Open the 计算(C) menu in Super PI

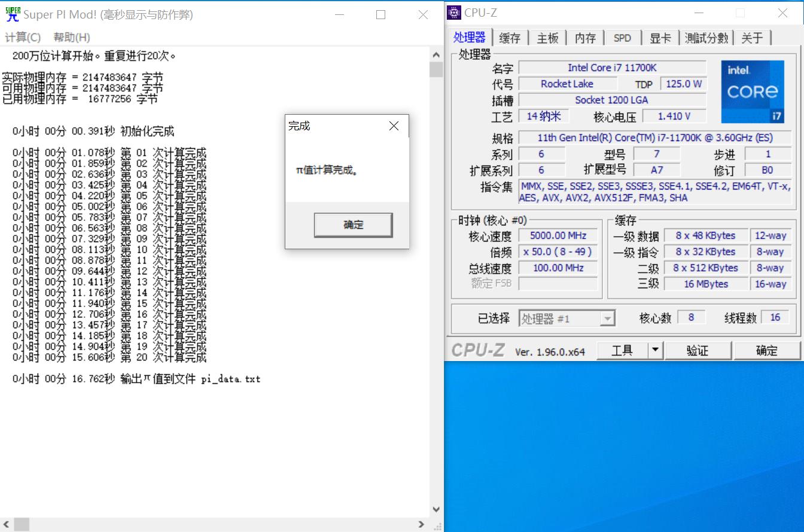coord(23,37)
